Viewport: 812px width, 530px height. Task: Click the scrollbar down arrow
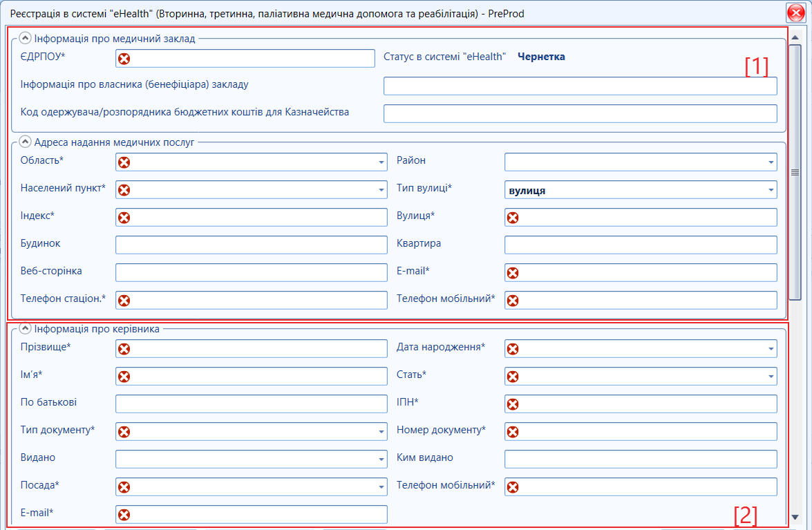795,517
